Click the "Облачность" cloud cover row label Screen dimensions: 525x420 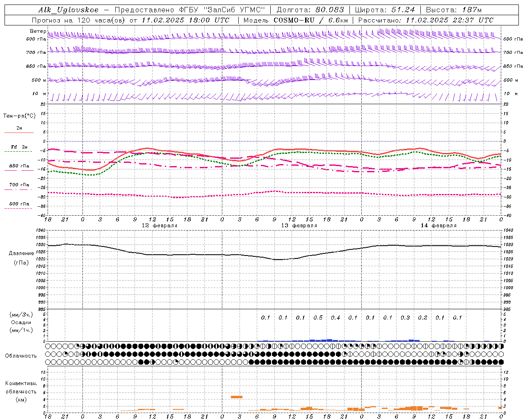click(21, 356)
